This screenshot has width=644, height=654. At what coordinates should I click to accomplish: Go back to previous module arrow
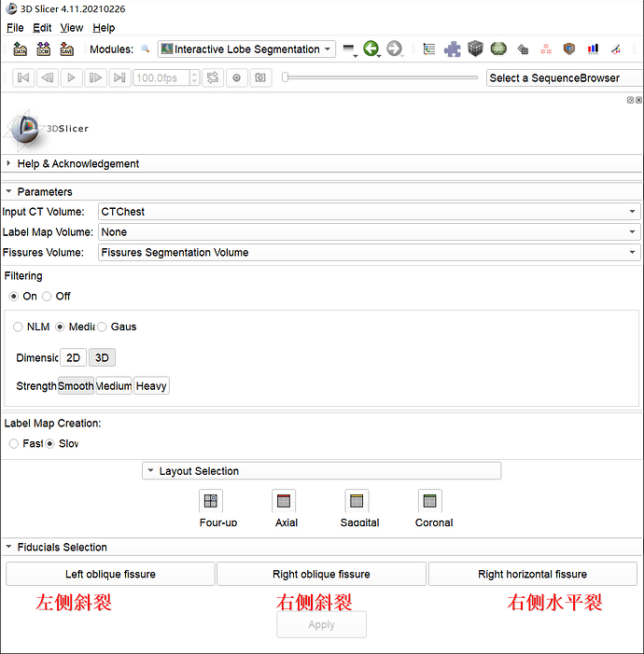(x=371, y=49)
